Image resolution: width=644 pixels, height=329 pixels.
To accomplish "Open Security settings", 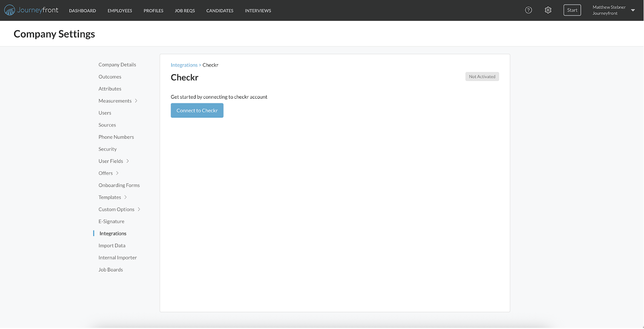I will point(107,149).
